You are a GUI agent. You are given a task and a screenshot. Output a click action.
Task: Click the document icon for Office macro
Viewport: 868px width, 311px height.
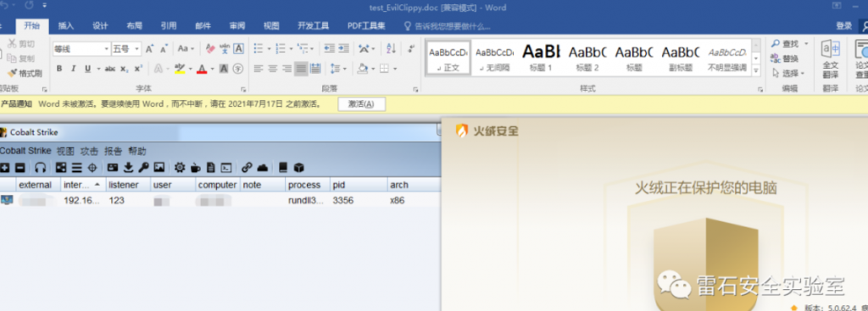pyautogui.click(x=211, y=167)
